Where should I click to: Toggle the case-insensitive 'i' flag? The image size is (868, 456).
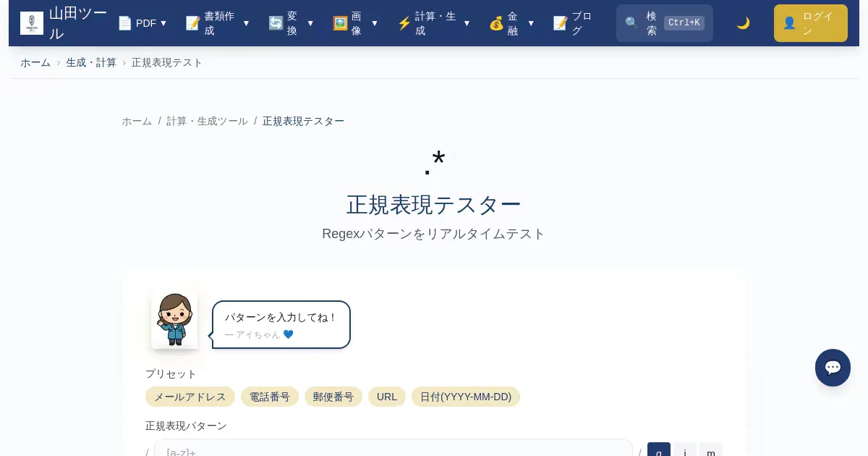click(x=685, y=450)
